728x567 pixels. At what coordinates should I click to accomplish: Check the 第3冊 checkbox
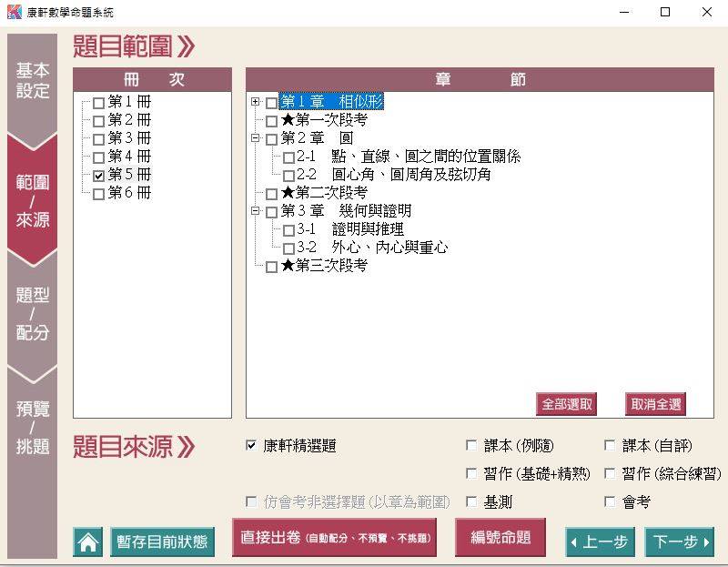tap(98, 139)
